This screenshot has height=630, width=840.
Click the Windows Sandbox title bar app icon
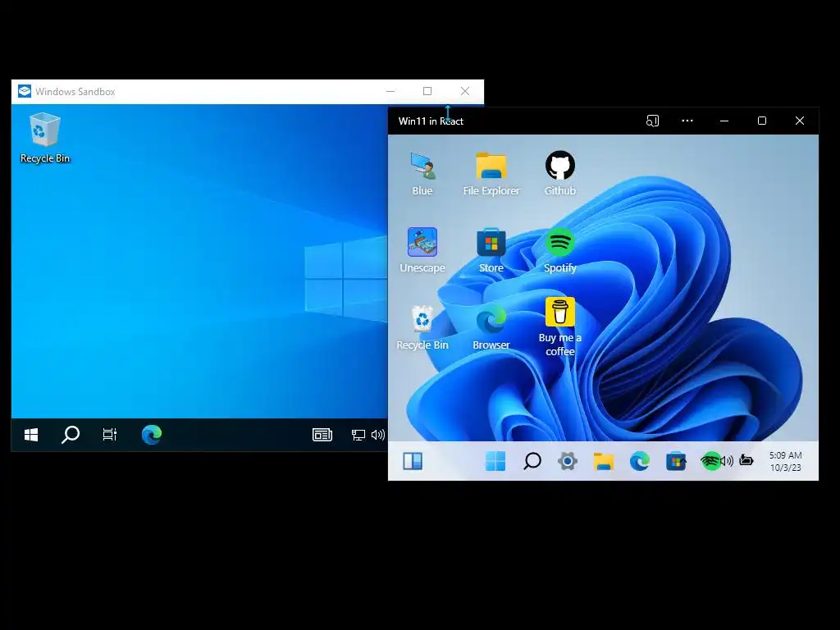tap(24, 91)
